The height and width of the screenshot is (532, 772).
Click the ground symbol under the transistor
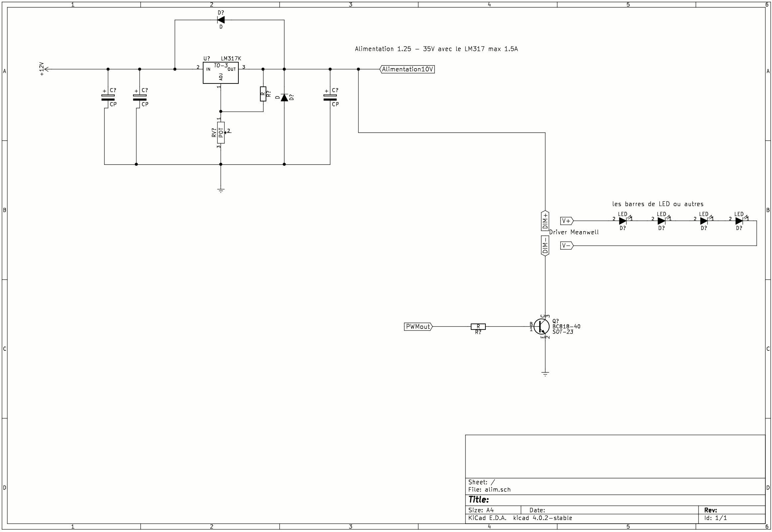[x=545, y=374]
